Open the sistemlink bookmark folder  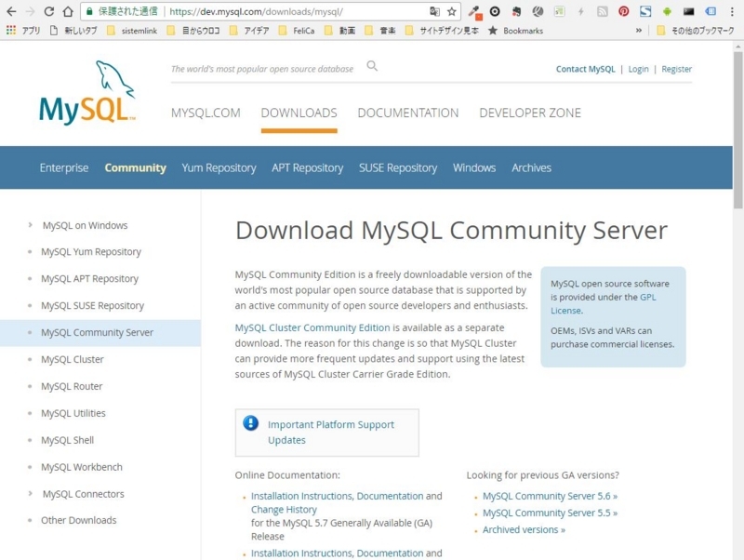click(x=132, y=31)
